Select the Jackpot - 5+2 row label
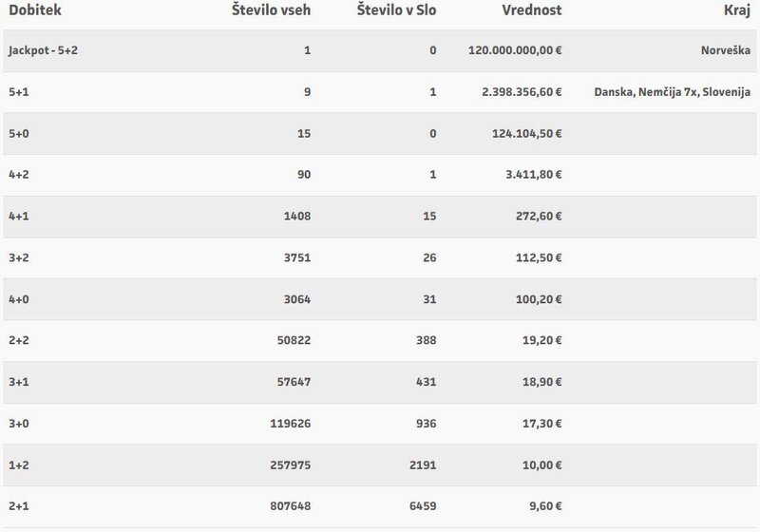 point(43,50)
